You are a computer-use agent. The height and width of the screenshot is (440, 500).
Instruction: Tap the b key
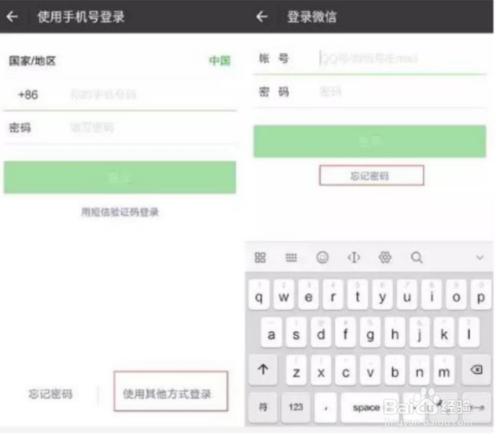tap(395, 371)
